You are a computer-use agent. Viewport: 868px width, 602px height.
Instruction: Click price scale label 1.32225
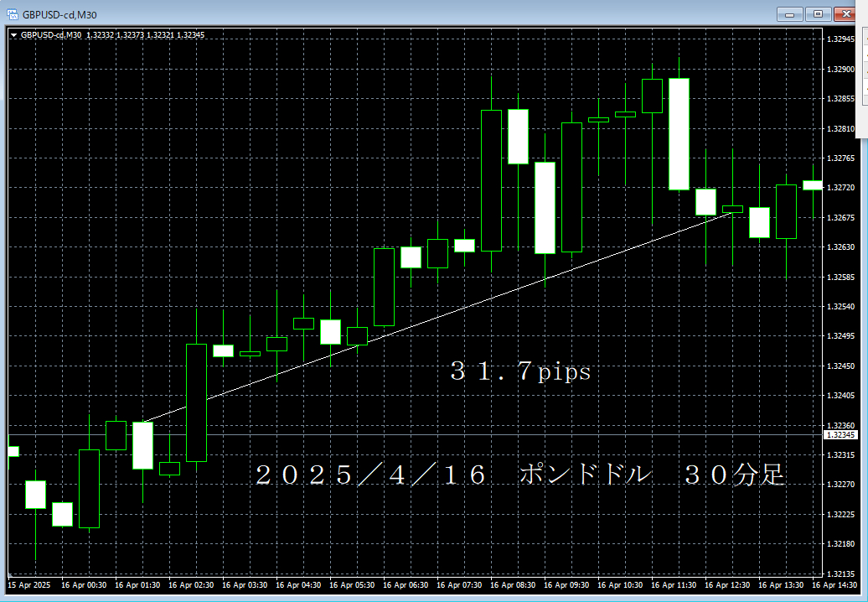tap(840, 515)
